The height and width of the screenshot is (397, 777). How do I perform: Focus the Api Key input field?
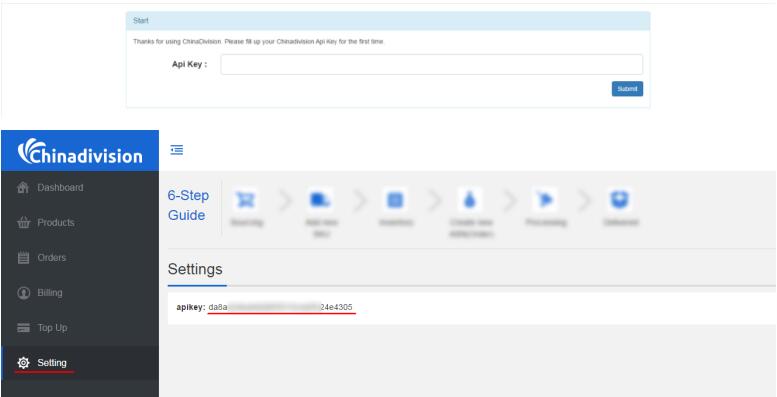pyautogui.click(x=432, y=64)
